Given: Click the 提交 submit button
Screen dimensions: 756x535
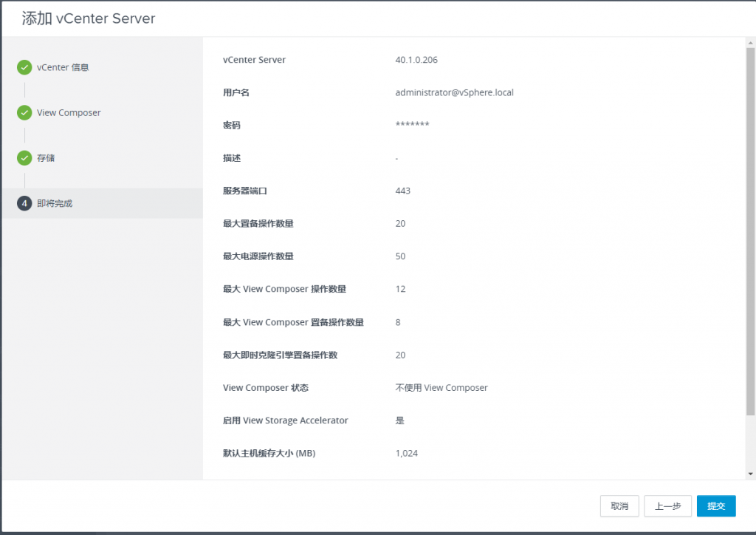Looking at the screenshot, I should [716, 505].
